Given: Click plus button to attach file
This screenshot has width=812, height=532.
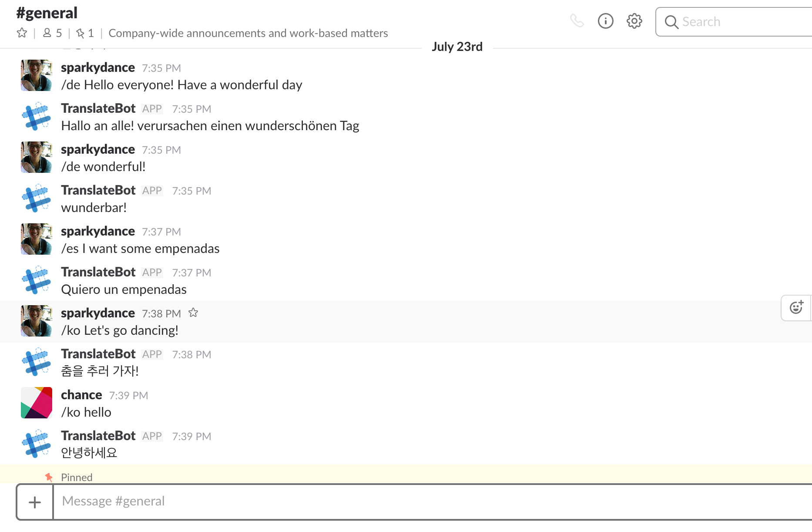Looking at the screenshot, I should pos(35,502).
